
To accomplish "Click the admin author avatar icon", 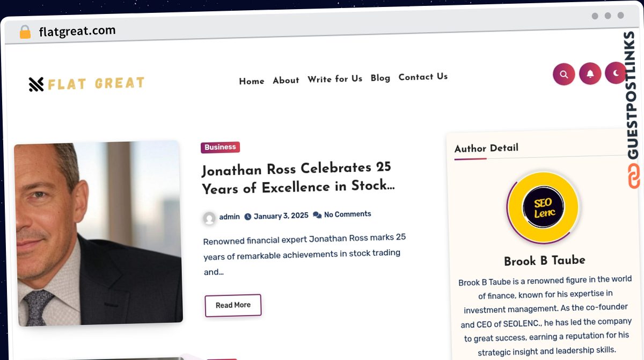I will (x=209, y=218).
